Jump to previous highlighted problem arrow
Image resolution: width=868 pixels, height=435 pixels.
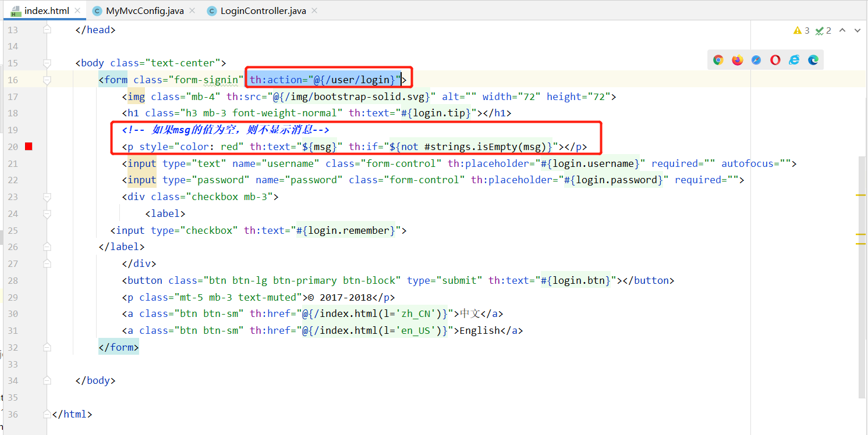[x=842, y=30]
